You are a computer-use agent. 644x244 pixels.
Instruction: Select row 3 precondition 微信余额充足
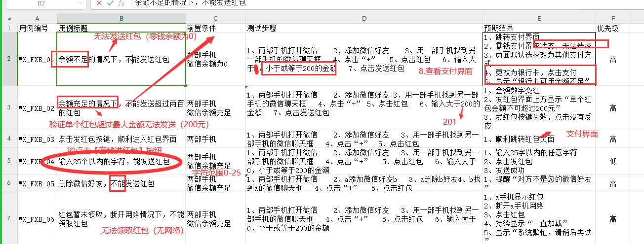[216, 107]
